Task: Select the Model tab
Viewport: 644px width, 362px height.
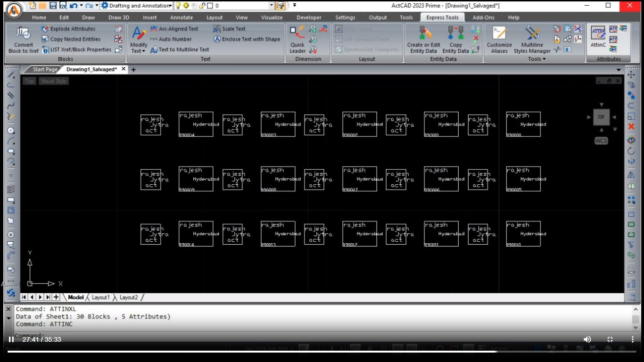Action: pos(75,297)
